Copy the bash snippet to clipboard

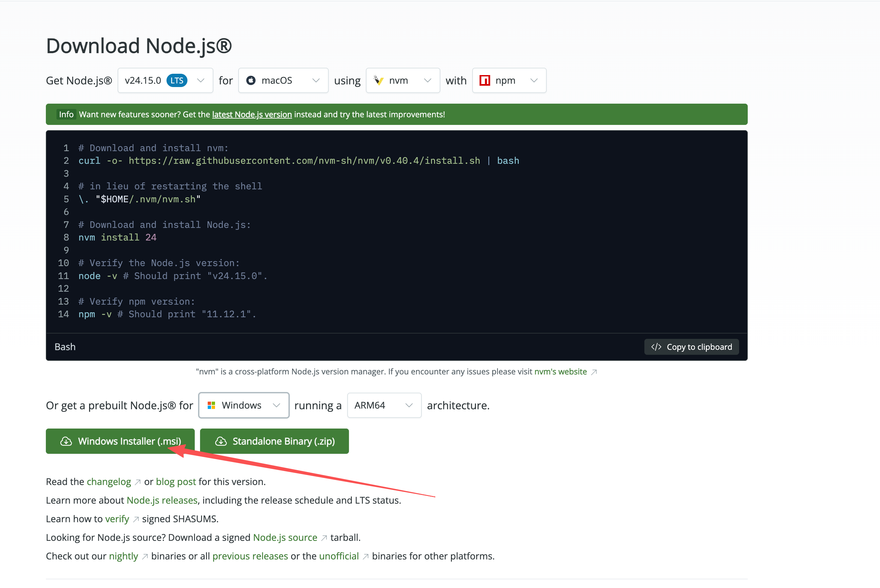[x=691, y=347]
